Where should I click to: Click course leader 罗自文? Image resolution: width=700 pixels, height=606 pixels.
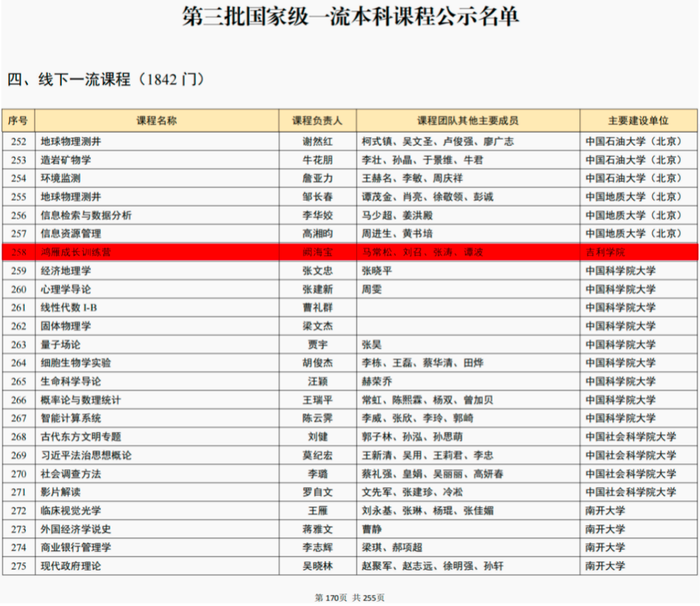[x=317, y=493]
